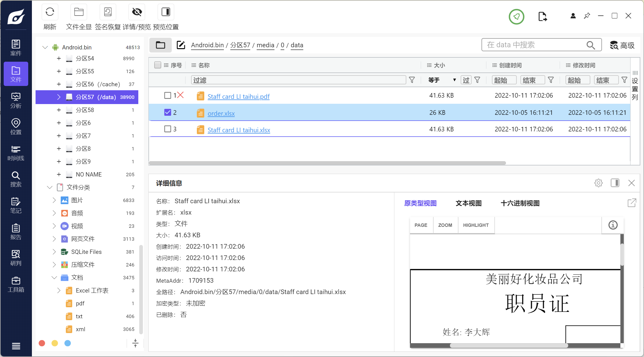Viewport: 644px width, 357px height.
Task: Click the edit path pencil icon
Action: (x=181, y=45)
